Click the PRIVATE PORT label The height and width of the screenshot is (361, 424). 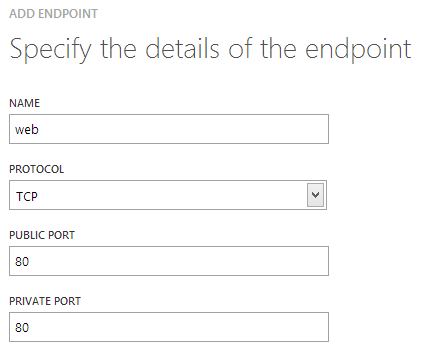click(45, 301)
